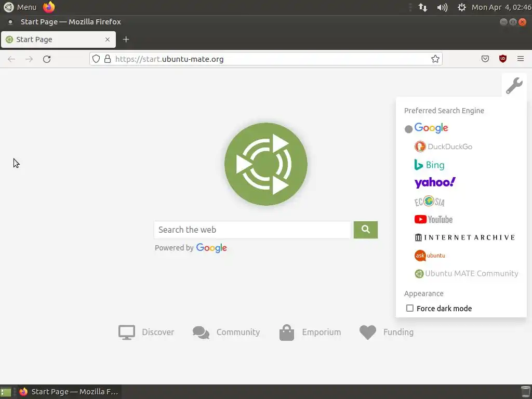Open the Firefox hamburger menu
Screen dimensions: 532x399
click(x=521, y=59)
